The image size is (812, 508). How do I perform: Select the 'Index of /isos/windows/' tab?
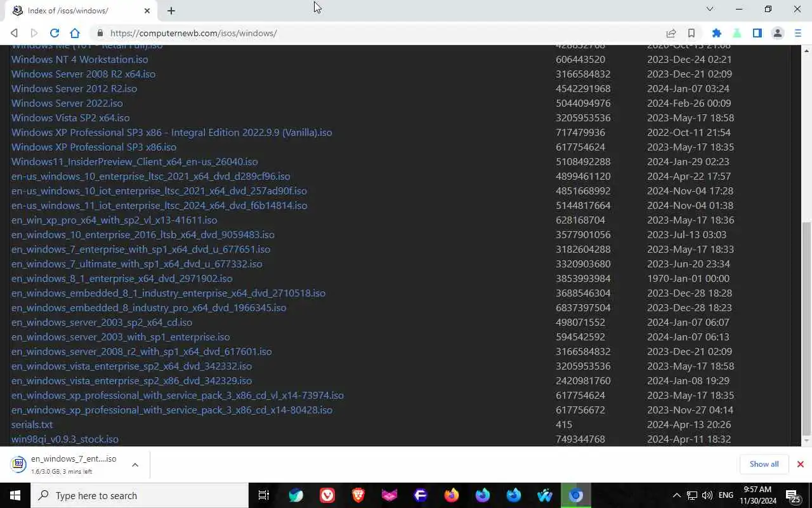(x=80, y=10)
